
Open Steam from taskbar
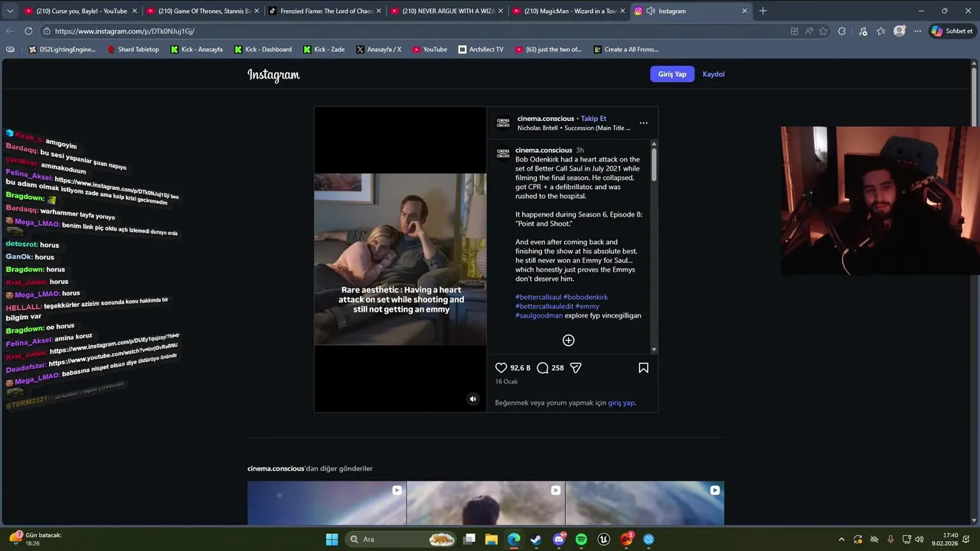536,540
